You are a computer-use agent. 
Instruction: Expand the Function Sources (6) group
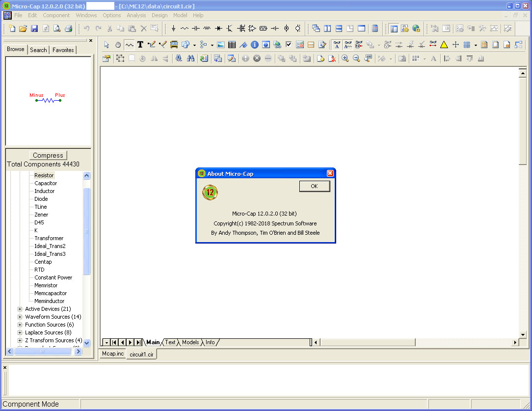click(20, 325)
